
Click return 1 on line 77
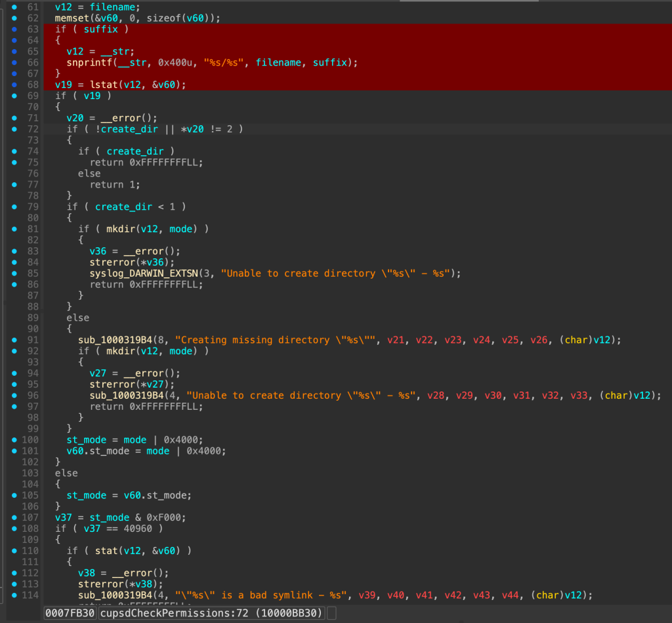(112, 184)
